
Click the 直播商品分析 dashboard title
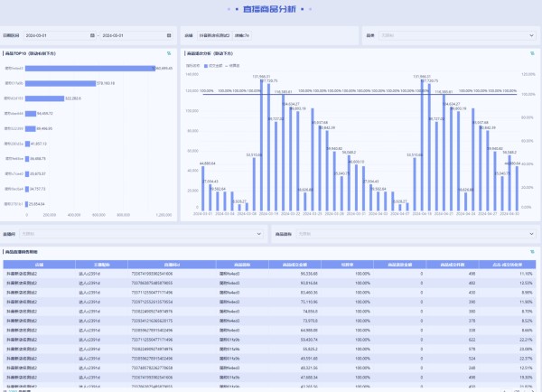pos(269,9)
